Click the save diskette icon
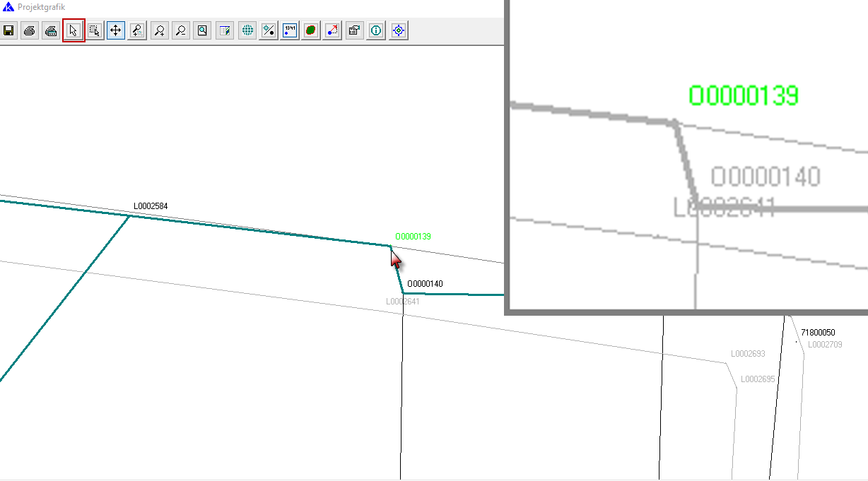This screenshot has height=481, width=868. coord(8,31)
